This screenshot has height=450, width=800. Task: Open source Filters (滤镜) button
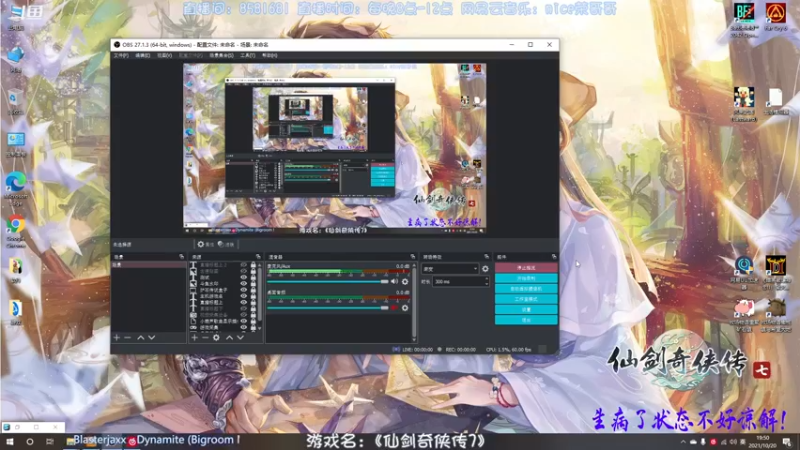[226, 244]
